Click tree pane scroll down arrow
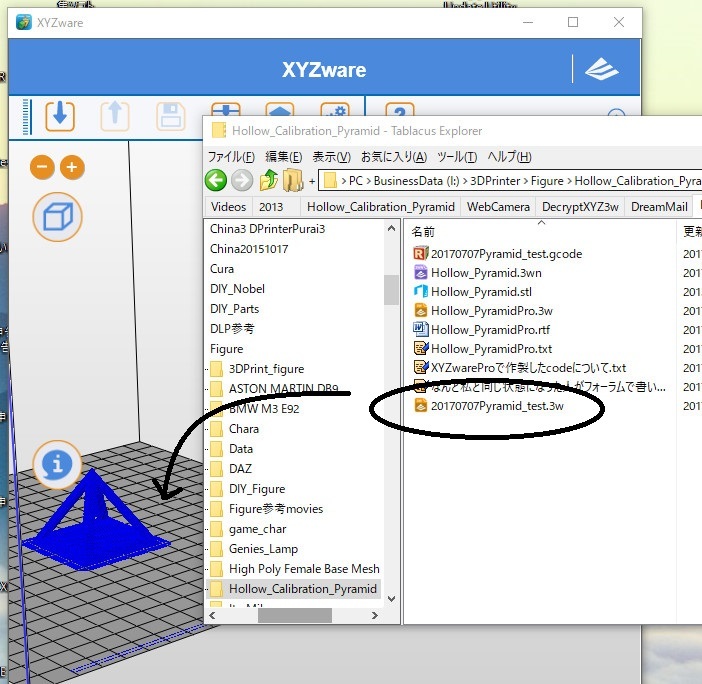Screen dimensions: 702x684 pos(391,598)
